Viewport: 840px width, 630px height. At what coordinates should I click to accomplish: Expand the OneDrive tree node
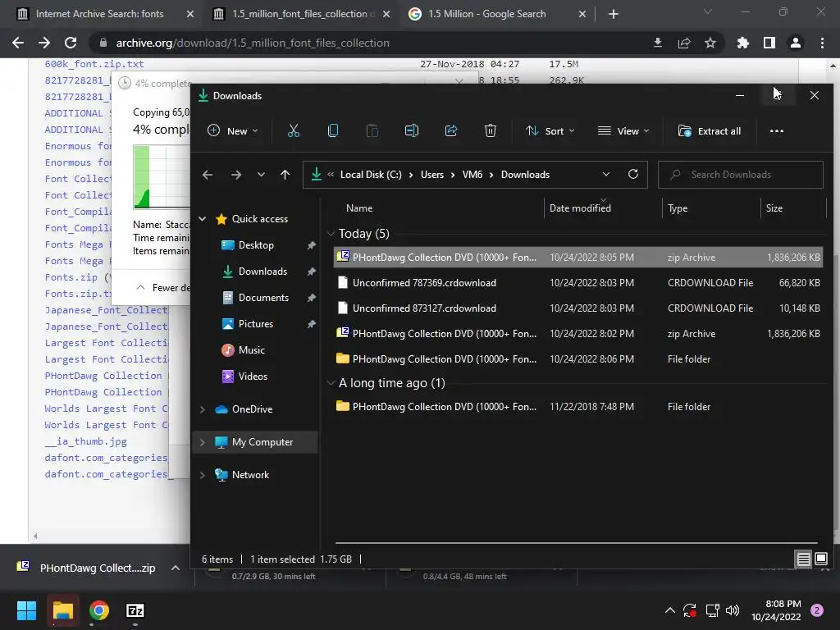pyautogui.click(x=203, y=409)
